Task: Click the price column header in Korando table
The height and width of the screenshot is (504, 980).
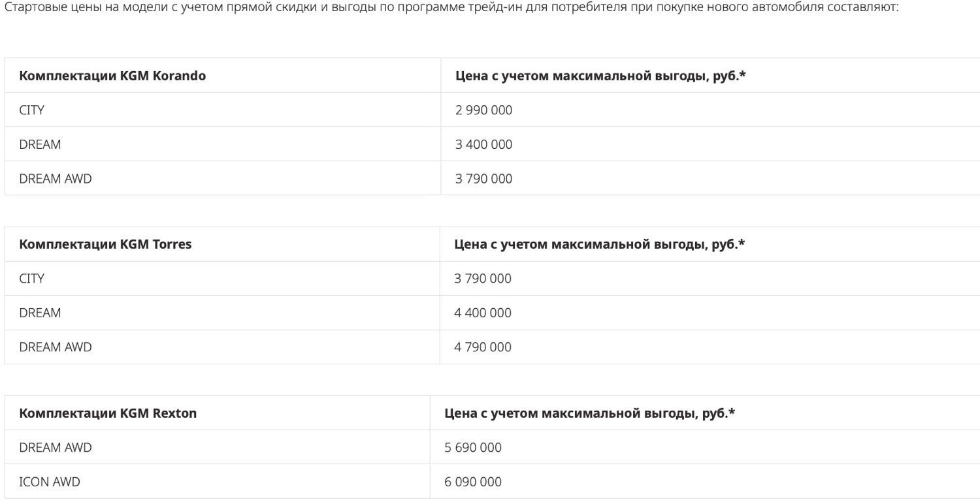Action: click(600, 76)
